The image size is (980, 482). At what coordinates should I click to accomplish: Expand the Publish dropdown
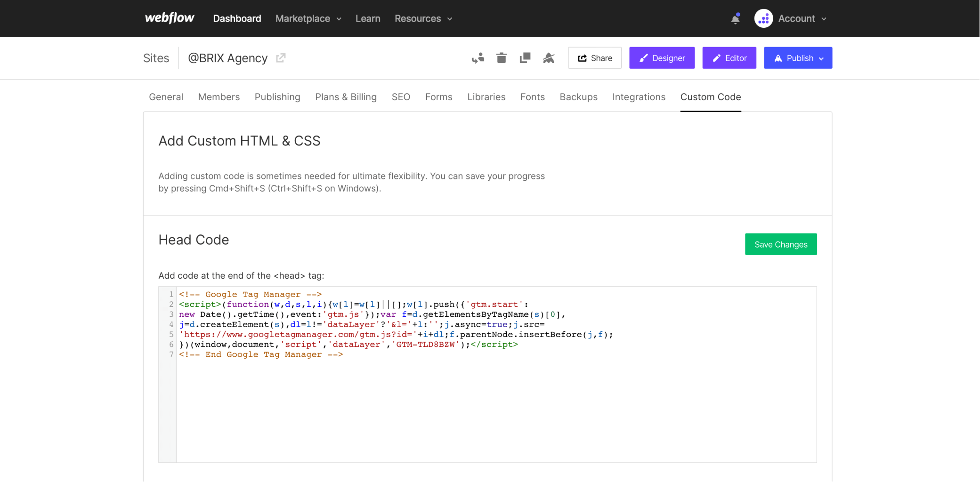coord(798,58)
